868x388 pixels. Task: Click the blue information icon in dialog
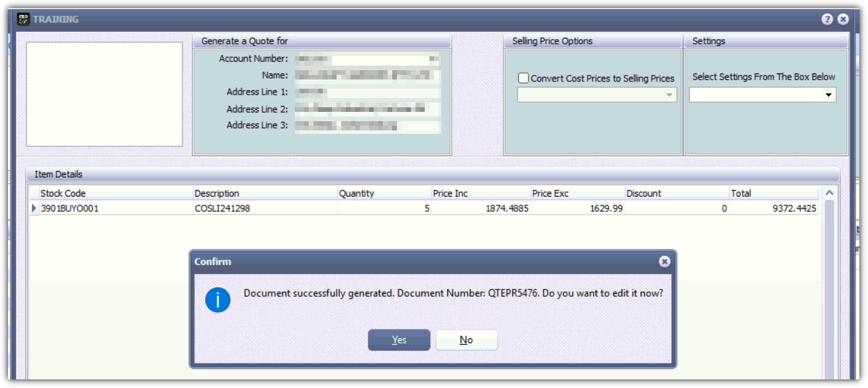(218, 300)
